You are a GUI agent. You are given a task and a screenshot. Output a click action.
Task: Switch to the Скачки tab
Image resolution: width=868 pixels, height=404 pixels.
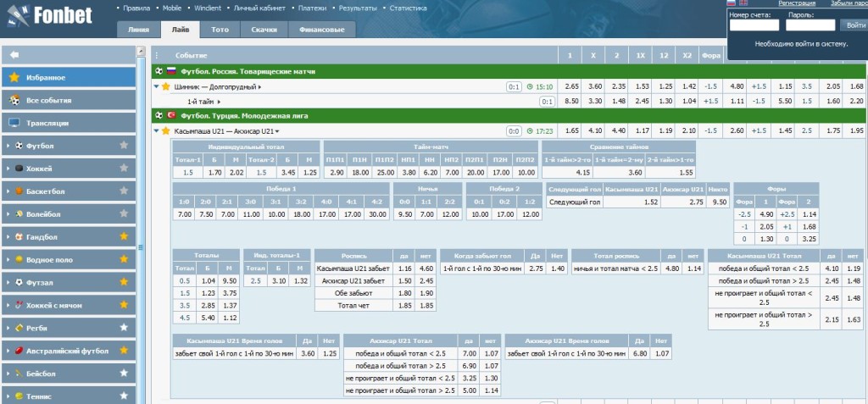point(264,30)
